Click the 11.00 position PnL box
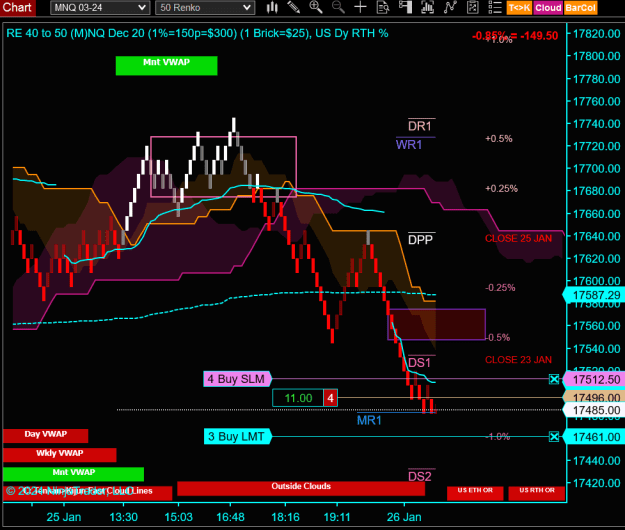Image resolution: width=625 pixels, height=530 pixels. point(298,398)
